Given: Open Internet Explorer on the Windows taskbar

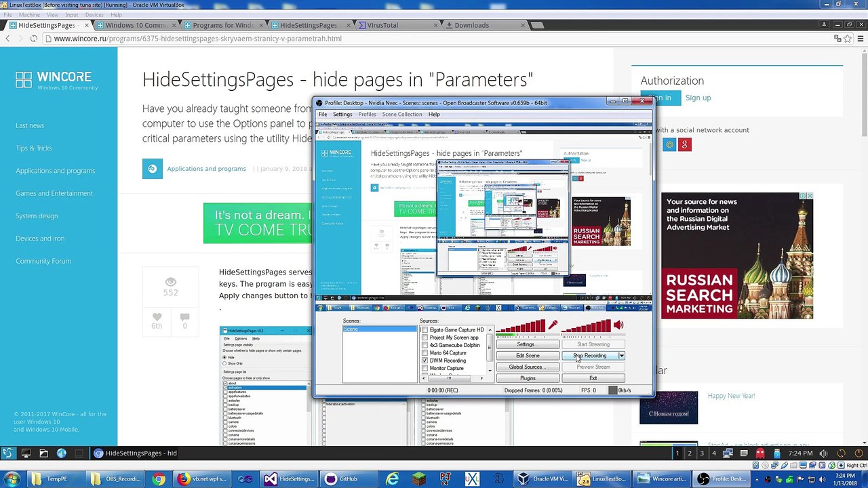Looking at the screenshot, I should 392,479.
